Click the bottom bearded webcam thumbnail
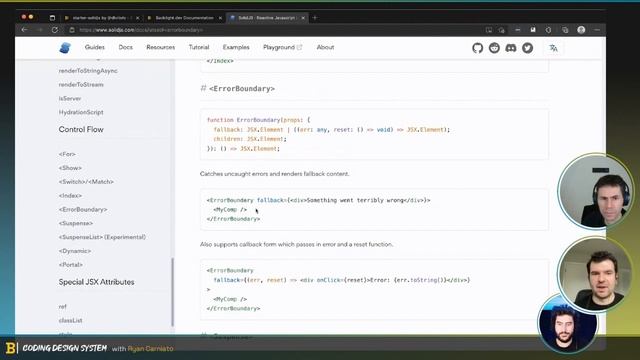The height and width of the screenshot is (360, 640). click(567, 324)
